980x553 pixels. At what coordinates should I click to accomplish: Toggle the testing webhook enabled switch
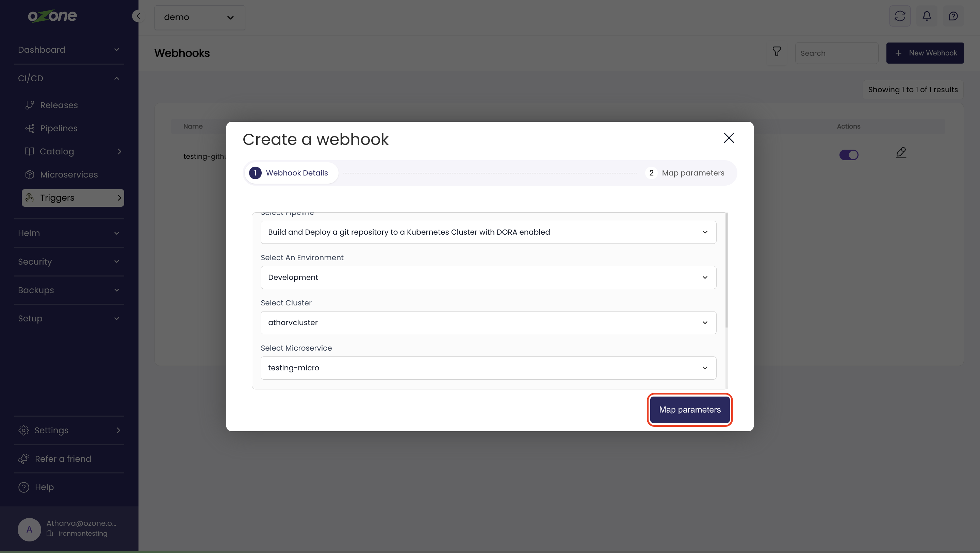[x=849, y=155]
